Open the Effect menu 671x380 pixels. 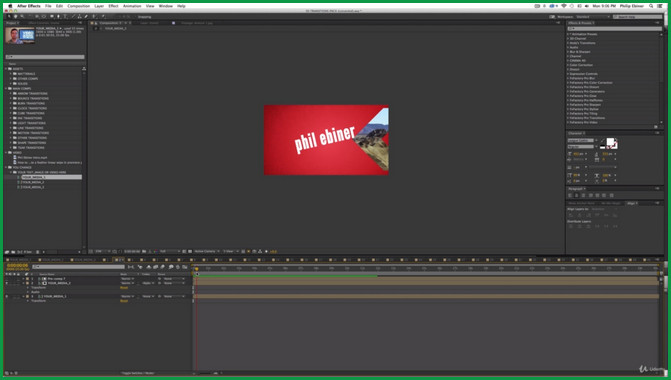pyautogui.click(x=113, y=6)
